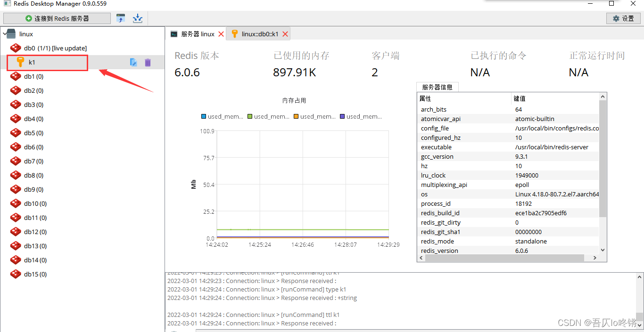Click 连接到 Redis 服务器 button
The width and height of the screenshot is (644, 332).
point(57,18)
